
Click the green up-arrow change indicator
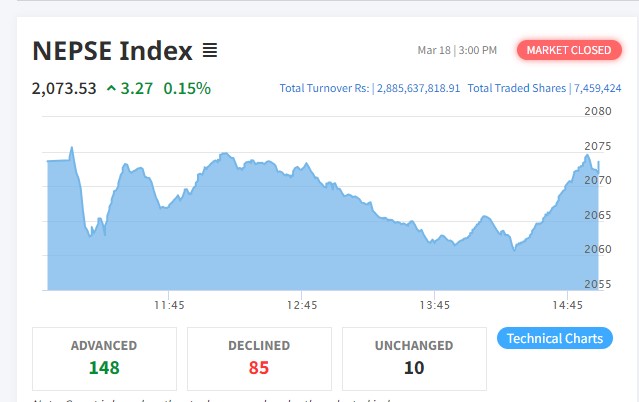click(111, 88)
